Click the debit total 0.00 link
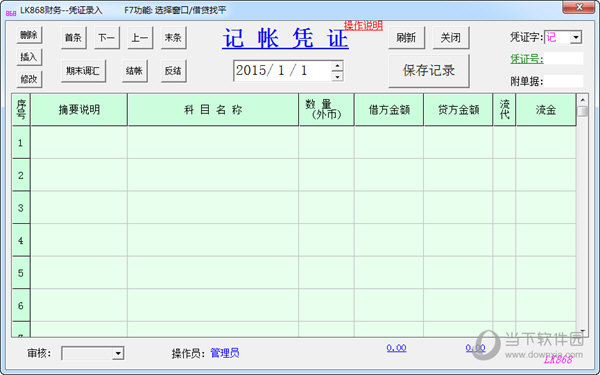 coord(396,348)
